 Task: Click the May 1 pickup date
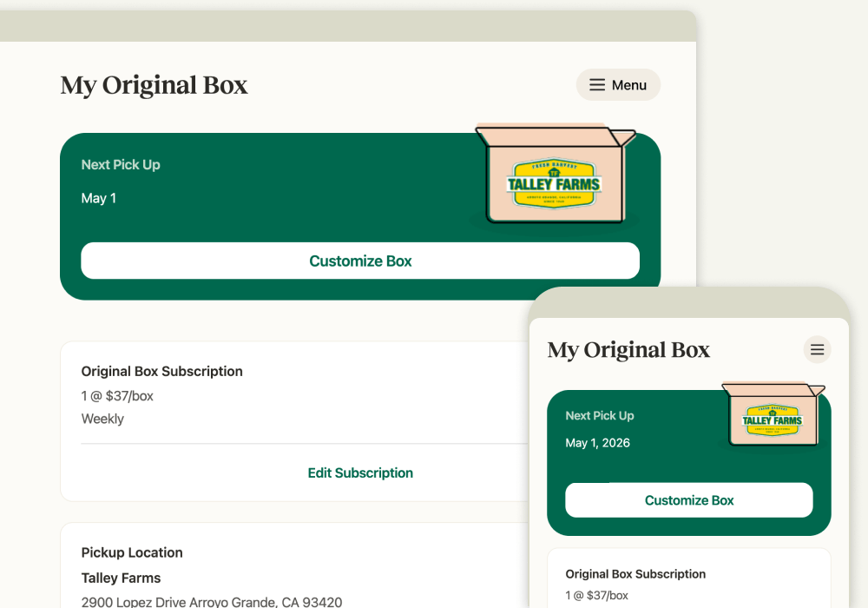[x=99, y=198]
